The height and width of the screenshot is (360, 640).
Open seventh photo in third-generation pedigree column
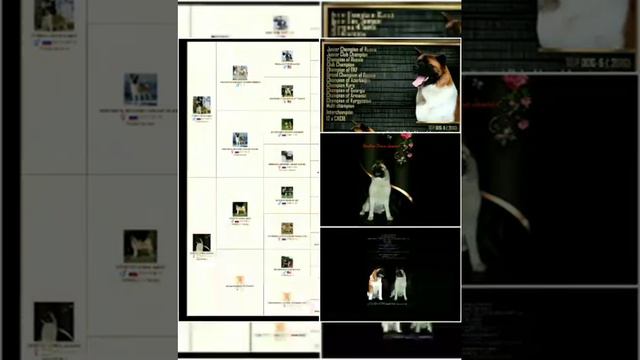point(287,262)
